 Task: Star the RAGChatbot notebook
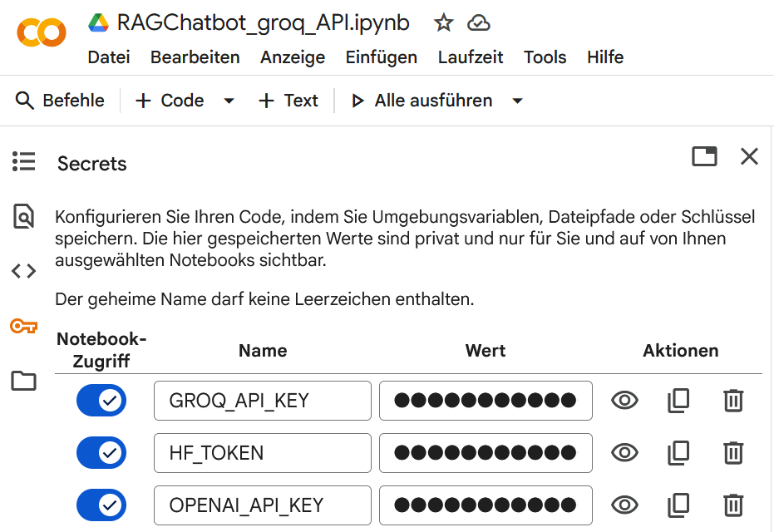point(443,23)
